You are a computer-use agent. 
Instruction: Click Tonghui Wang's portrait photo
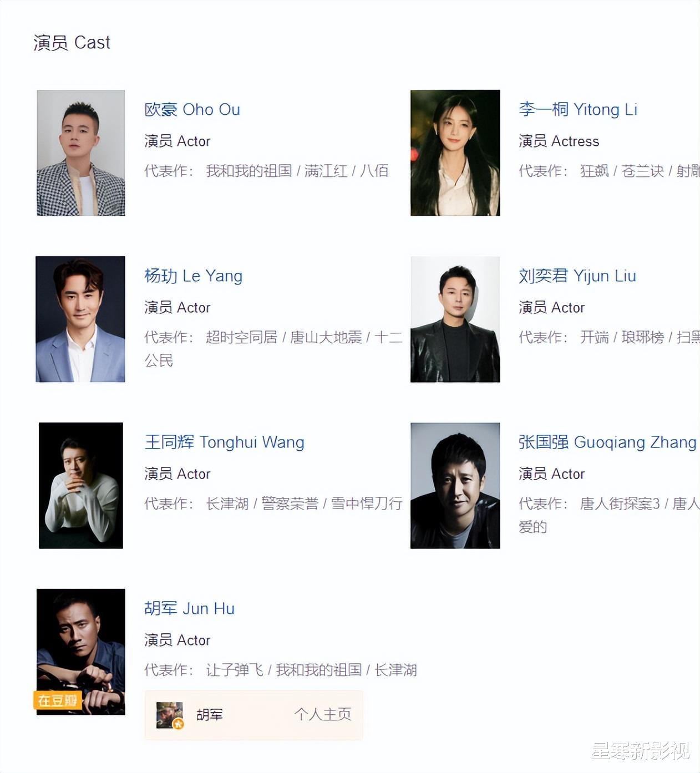[81, 486]
